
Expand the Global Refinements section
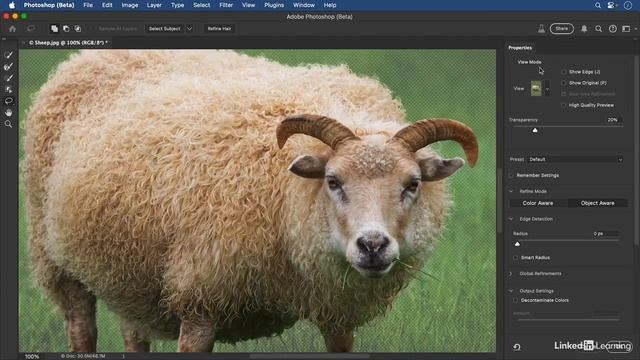coord(511,274)
